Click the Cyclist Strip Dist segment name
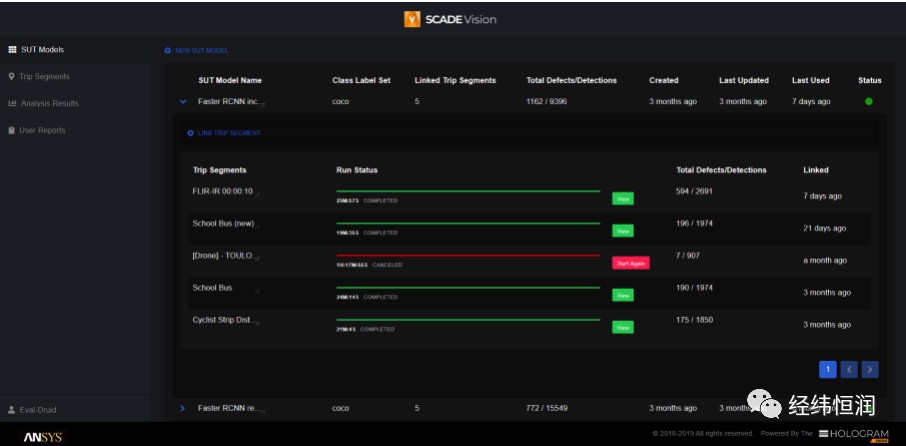The width and height of the screenshot is (906, 446). pyautogui.click(x=222, y=319)
